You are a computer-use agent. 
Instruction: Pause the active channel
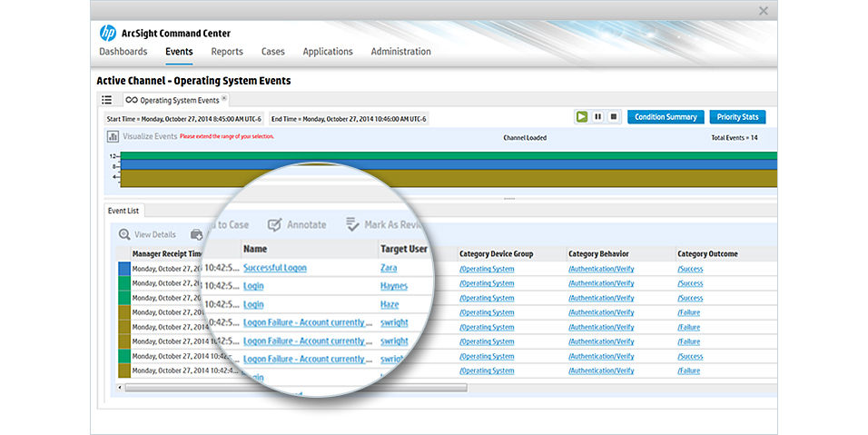(597, 117)
